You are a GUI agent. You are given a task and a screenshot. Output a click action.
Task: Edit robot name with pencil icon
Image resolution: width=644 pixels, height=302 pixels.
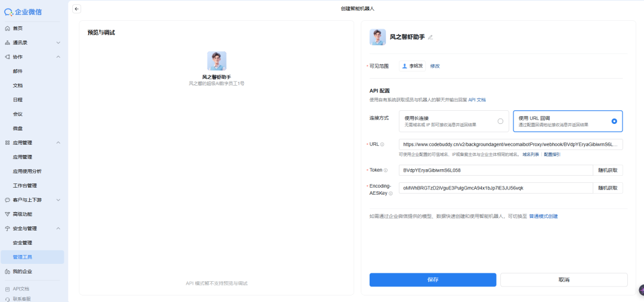click(x=431, y=38)
